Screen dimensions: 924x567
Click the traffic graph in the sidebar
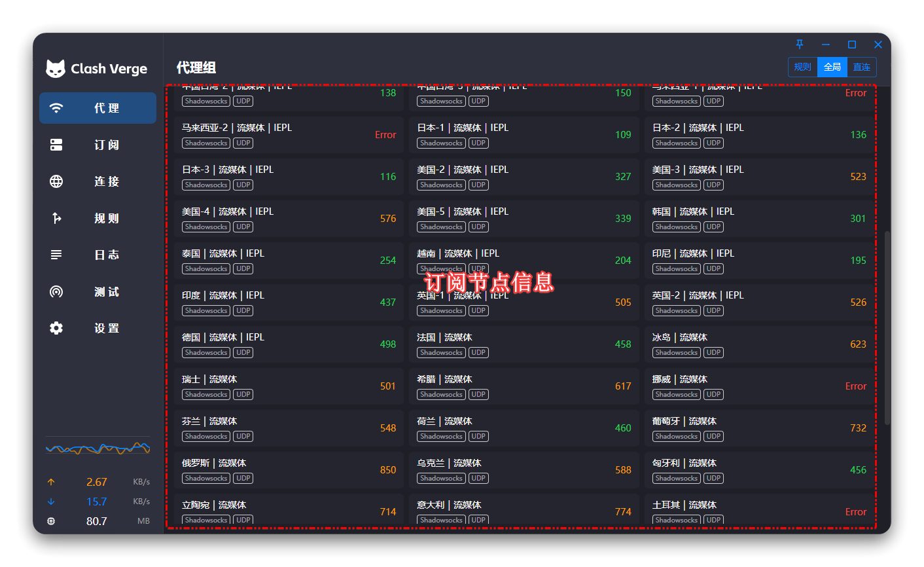(x=98, y=448)
